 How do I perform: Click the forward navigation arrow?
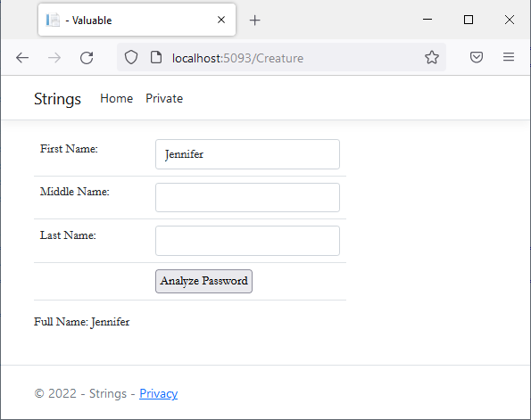tap(54, 58)
